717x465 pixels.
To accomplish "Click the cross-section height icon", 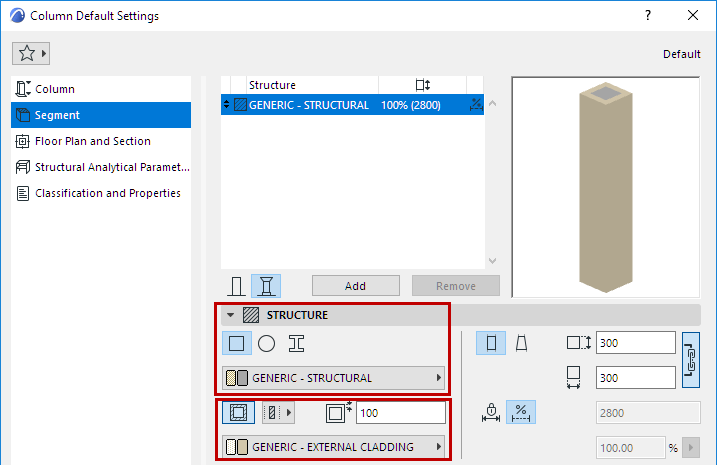I will [578, 343].
